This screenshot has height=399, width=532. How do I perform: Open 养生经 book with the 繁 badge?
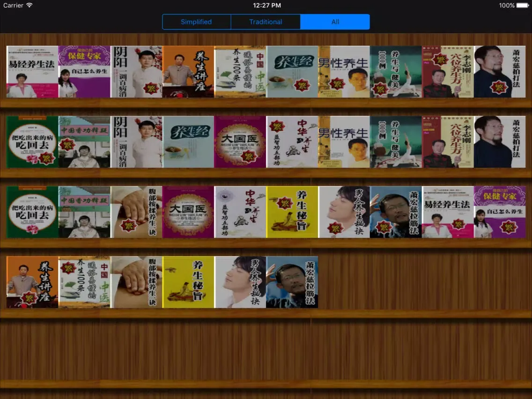(x=292, y=72)
